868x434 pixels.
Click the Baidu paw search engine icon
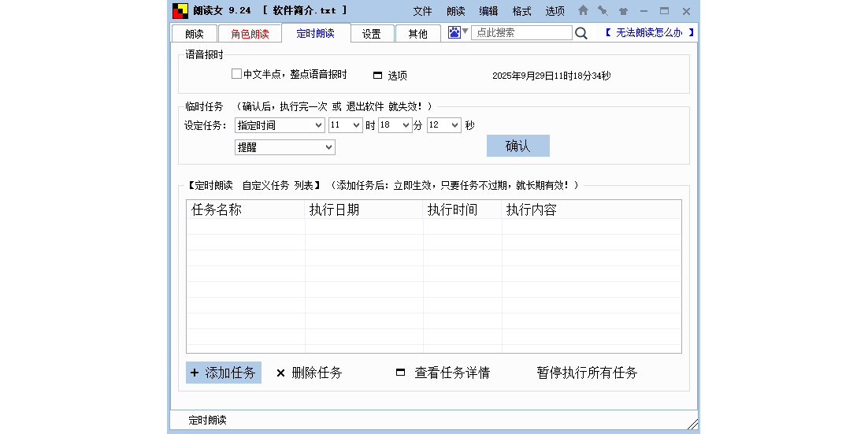pos(454,32)
